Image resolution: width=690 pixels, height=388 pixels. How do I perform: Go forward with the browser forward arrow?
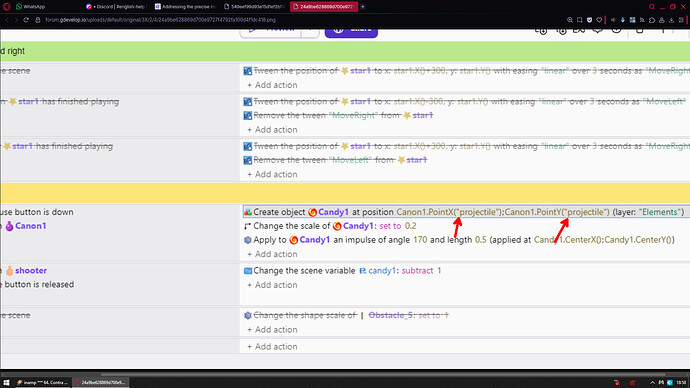[16, 20]
